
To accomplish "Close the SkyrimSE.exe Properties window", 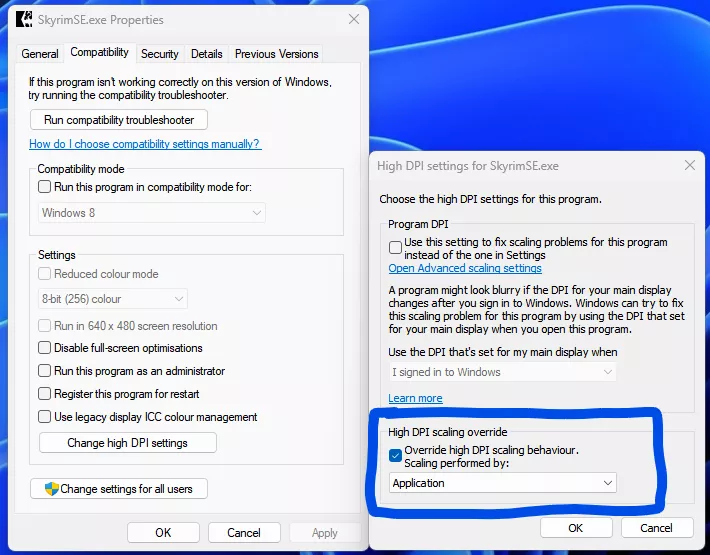I will tap(354, 19).
